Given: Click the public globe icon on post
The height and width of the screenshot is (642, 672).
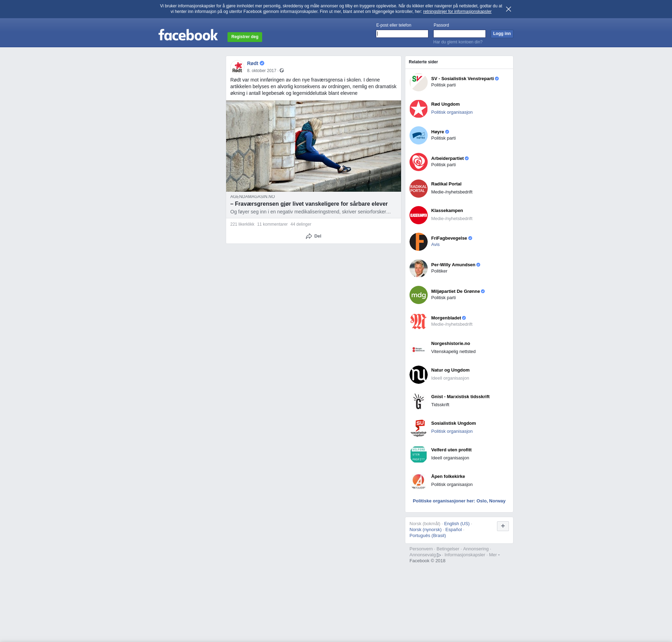Looking at the screenshot, I should point(282,71).
